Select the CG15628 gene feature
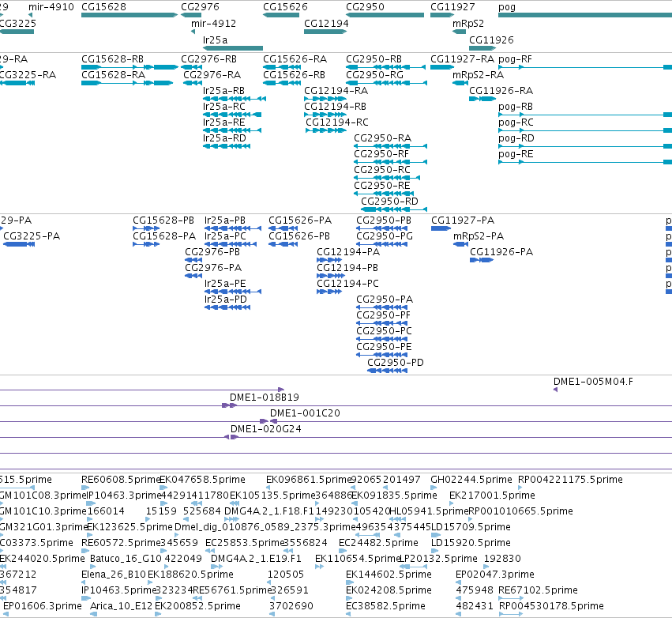The width and height of the screenshot is (672, 618). click(130, 15)
